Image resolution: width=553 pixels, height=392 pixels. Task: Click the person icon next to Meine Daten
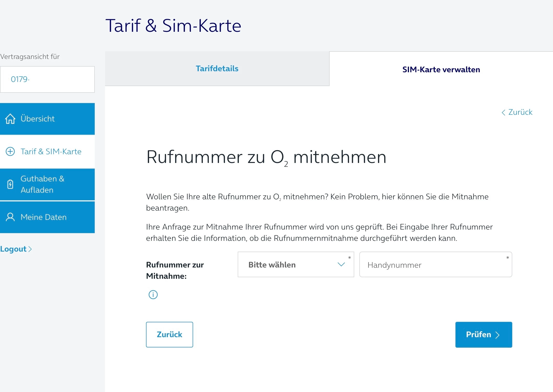pyautogui.click(x=10, y=217)
